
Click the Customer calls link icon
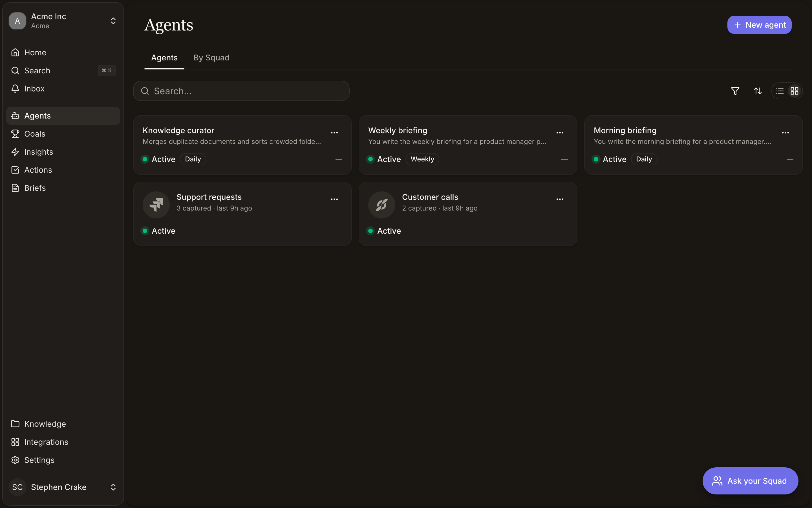(x=381, y=205)
